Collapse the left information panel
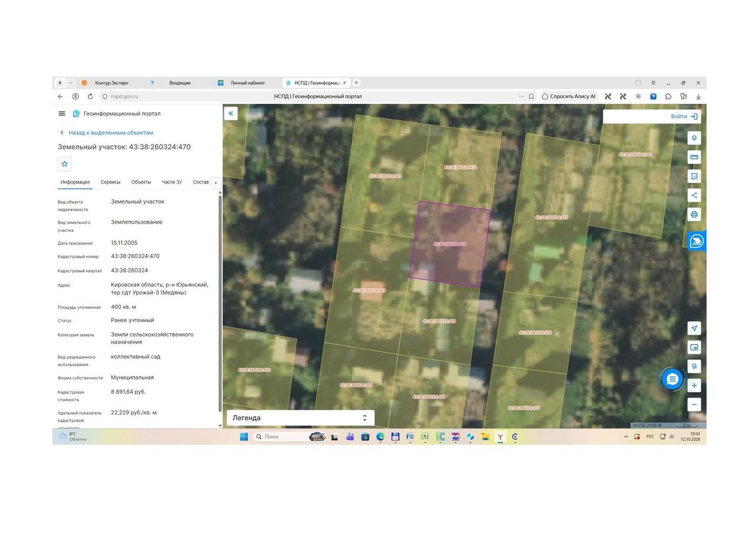The height and width of the screenshot is (535, 756). [231, 113]
